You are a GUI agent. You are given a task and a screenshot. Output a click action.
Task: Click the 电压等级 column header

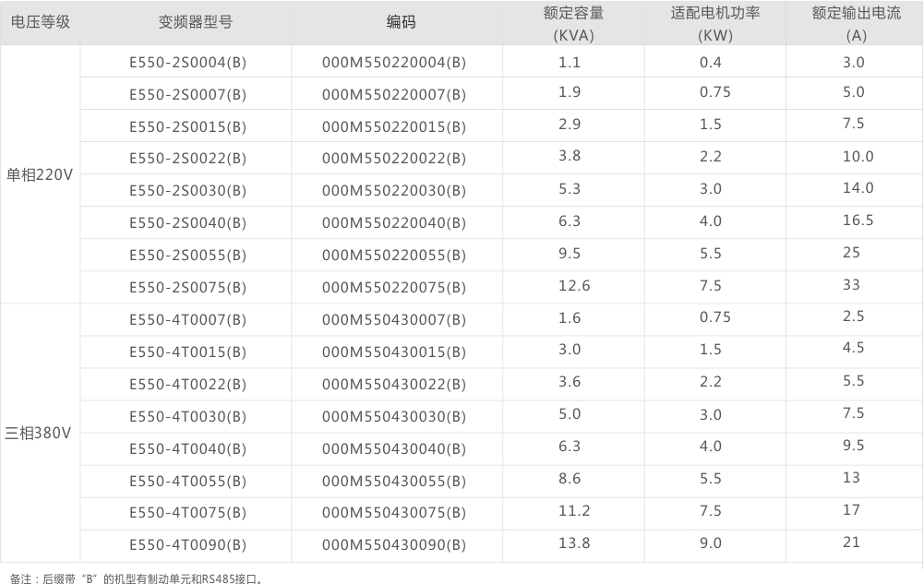click(40, 22)
